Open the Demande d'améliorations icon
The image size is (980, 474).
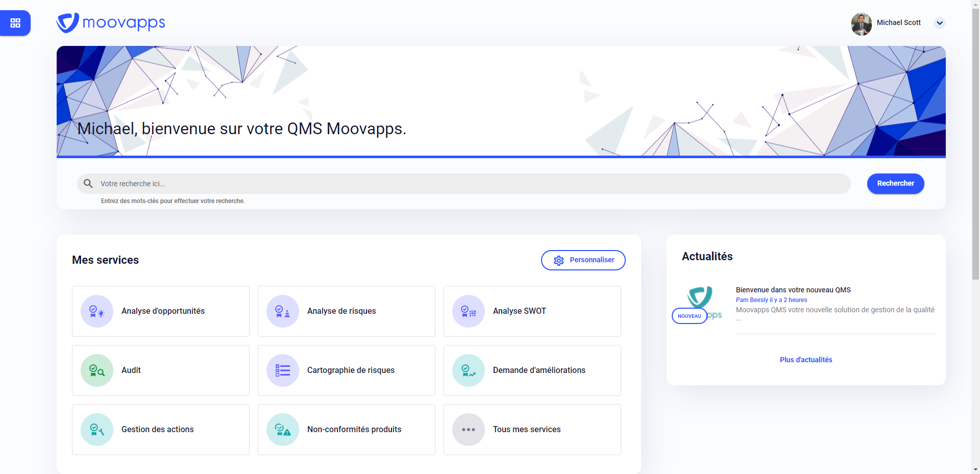pos(469,370)
